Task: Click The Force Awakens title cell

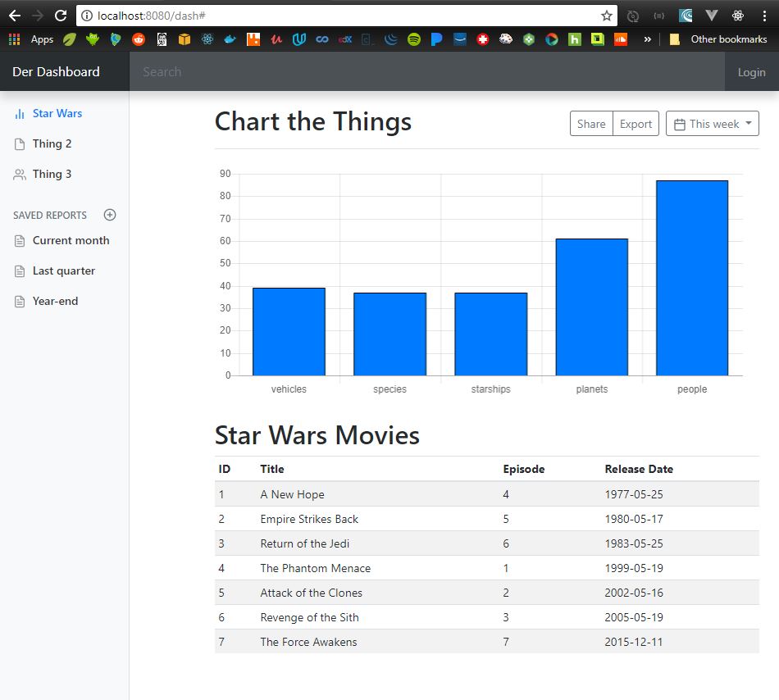Action: click(x=308, y=642)
